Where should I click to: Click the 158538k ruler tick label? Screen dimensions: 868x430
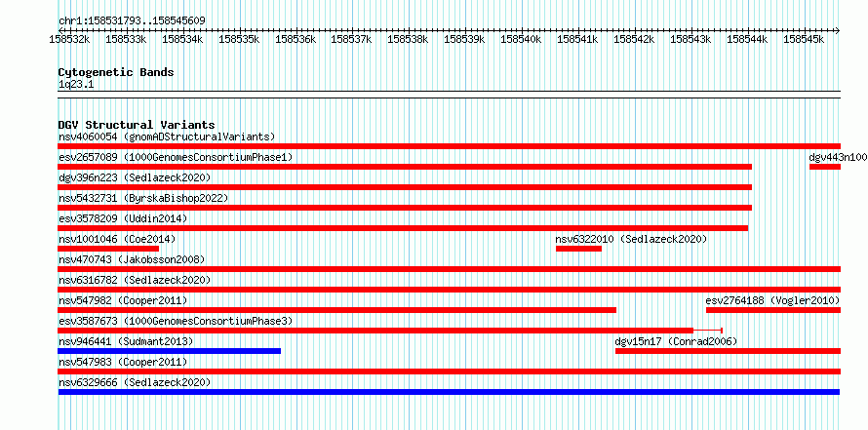pos(408,39)
